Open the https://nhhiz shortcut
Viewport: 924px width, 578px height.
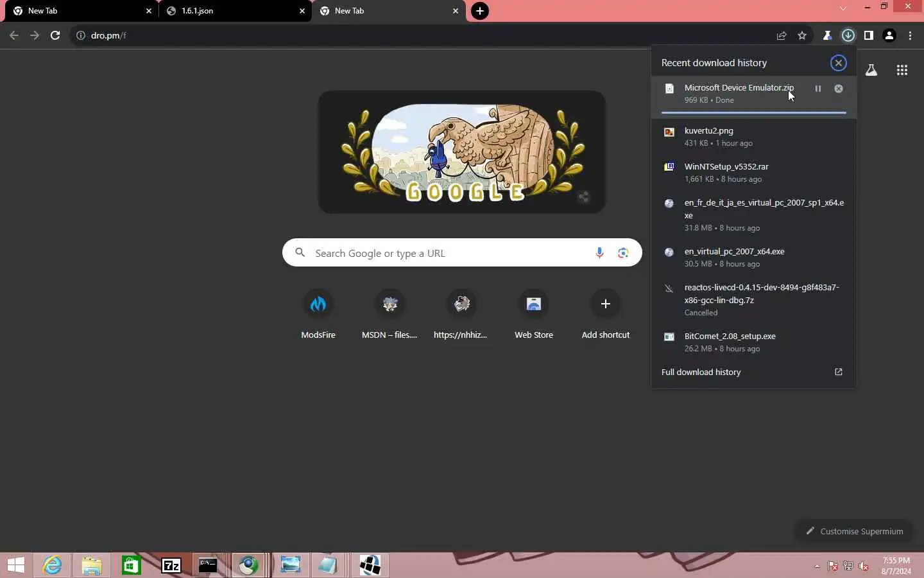[x=461, y=313]
